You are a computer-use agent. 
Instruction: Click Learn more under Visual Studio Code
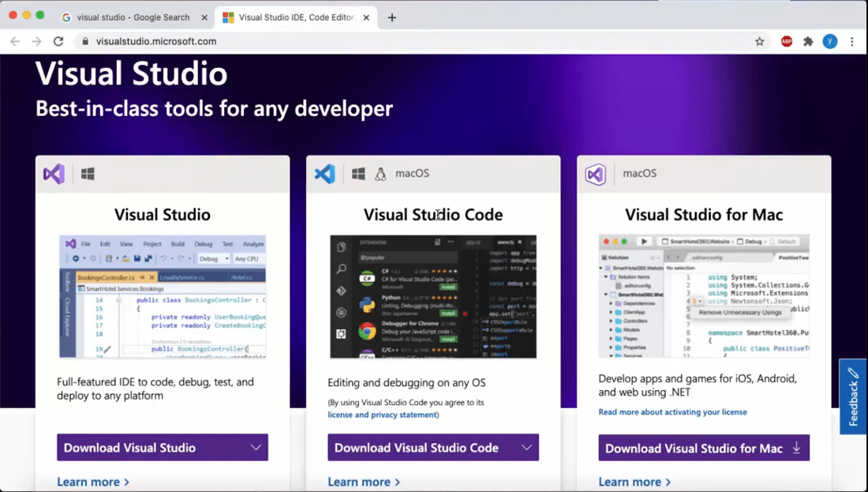click(x=364, y=482)
